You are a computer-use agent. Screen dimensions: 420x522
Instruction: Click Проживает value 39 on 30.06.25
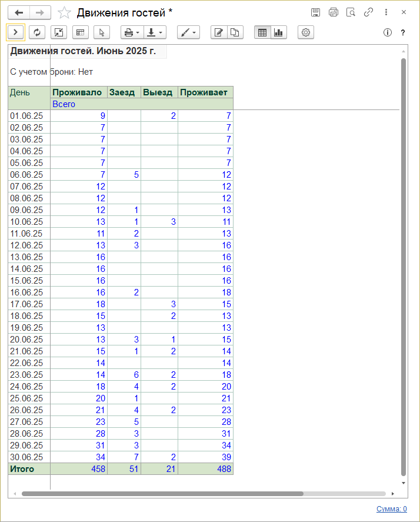point(206,457)
